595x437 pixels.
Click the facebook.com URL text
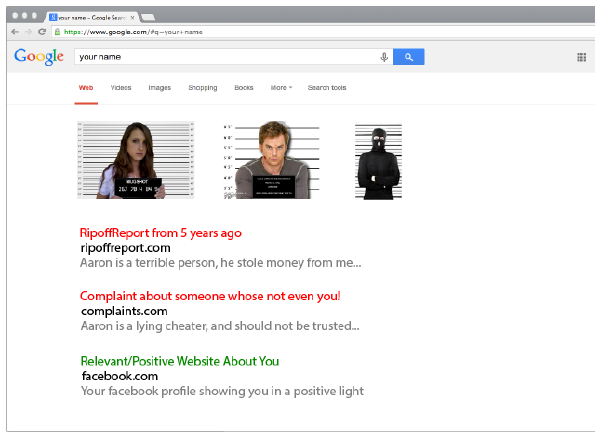click(120, 376)
